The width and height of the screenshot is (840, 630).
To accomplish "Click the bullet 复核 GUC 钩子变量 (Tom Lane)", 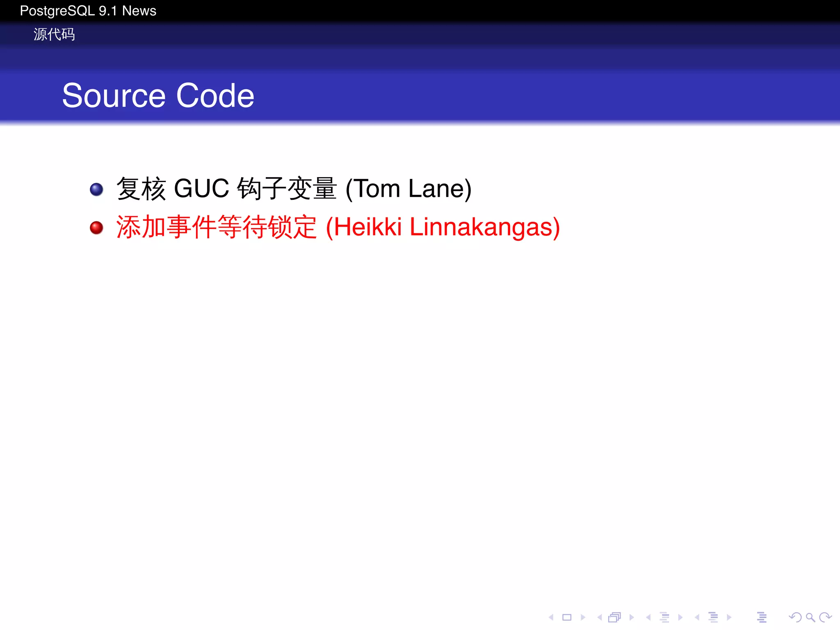I will pos(294,189).
